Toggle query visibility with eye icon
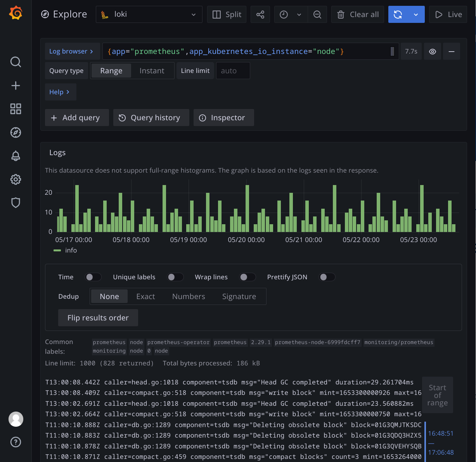Screen dimensions: 476x462 pos(433,51)
